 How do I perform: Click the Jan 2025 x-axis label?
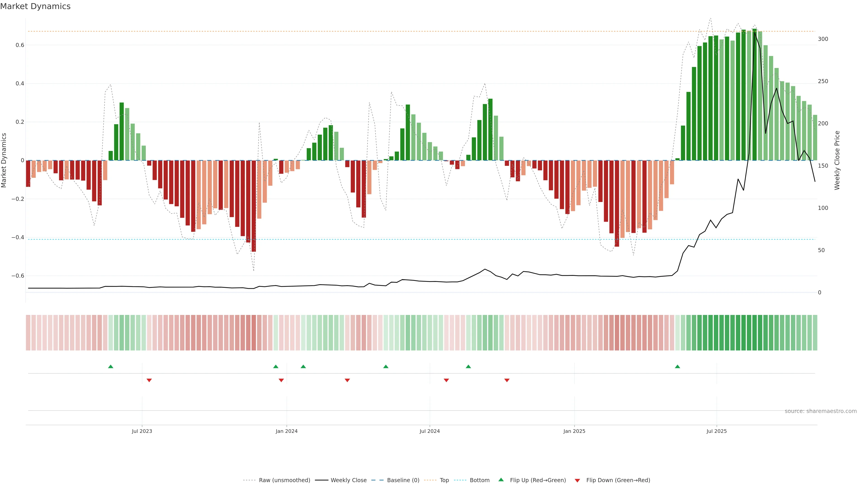point(574,431)
